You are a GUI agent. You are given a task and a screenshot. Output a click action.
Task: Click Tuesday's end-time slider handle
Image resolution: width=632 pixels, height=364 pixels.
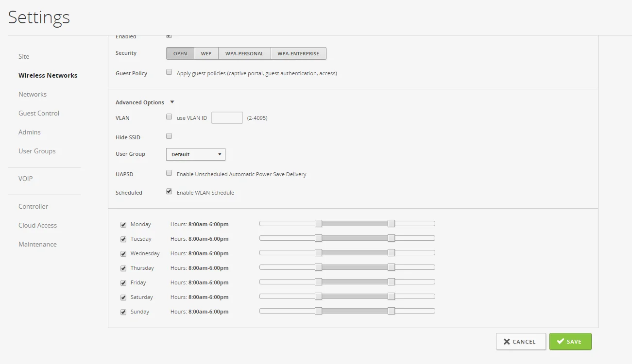391,238
